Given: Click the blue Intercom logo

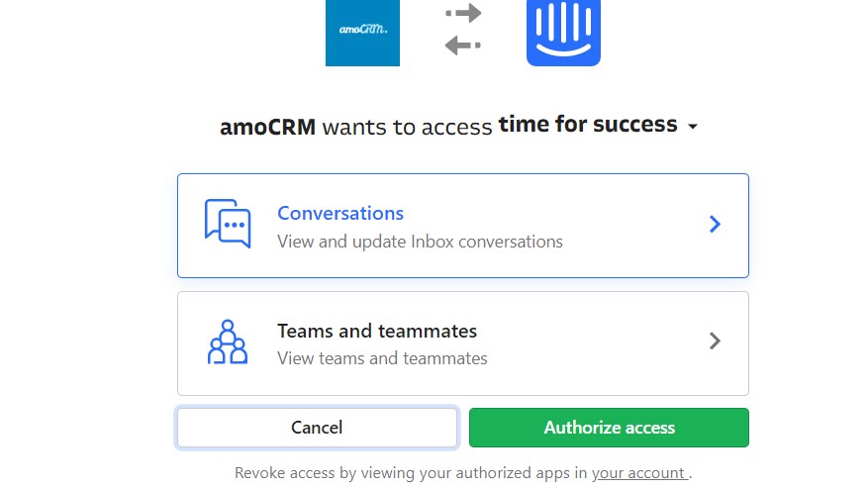Looking at the screenshot, I should point(563,32).
